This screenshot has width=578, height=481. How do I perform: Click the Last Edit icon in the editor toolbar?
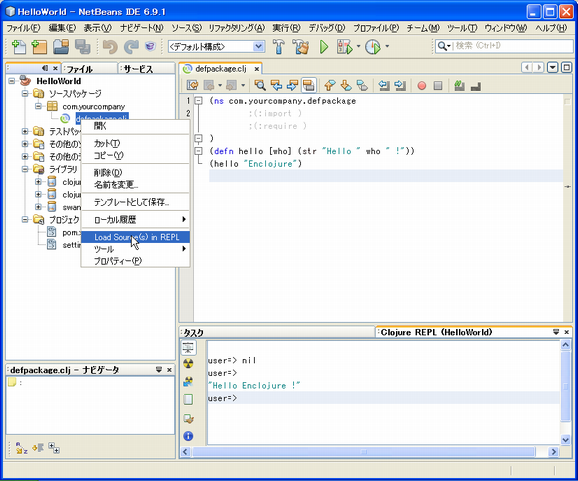pyautogui.click(x=192, y=86)
